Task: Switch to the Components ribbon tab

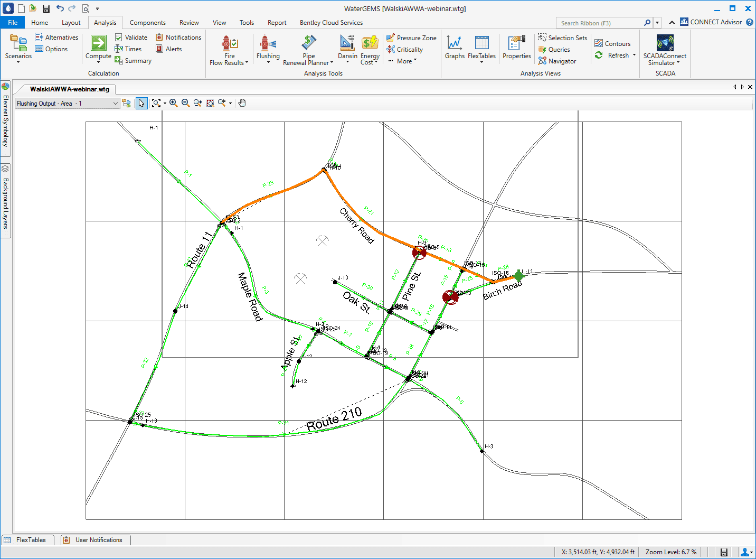Action: (148, 23)
